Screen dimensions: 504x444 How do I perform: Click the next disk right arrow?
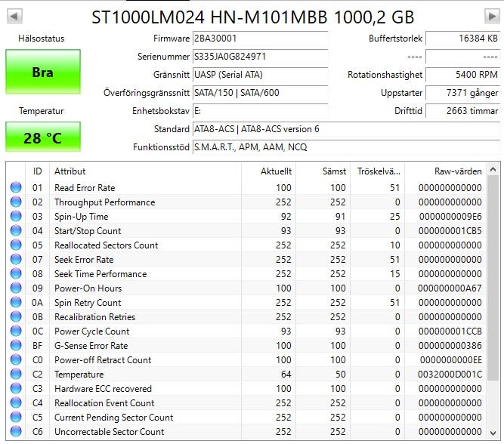pos(491,16)
